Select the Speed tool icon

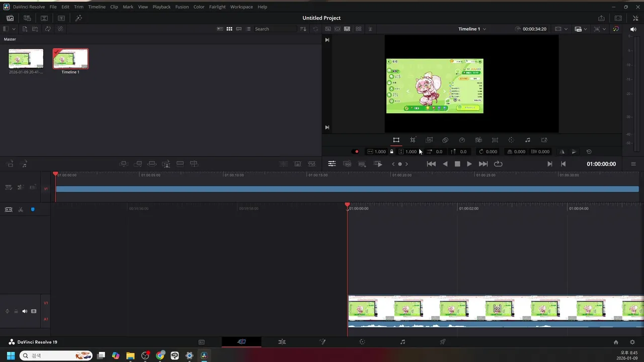click(x=462, y=140)
